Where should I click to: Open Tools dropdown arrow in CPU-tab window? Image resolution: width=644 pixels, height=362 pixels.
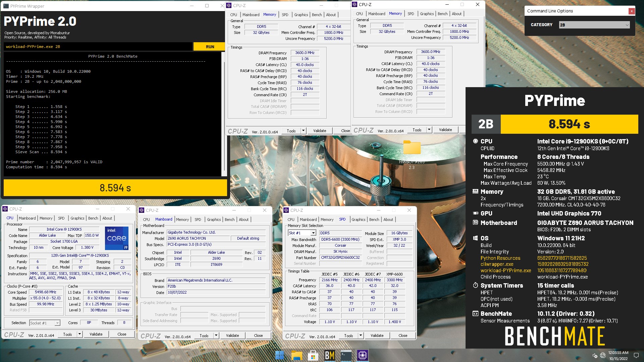[x=79, y=334]
